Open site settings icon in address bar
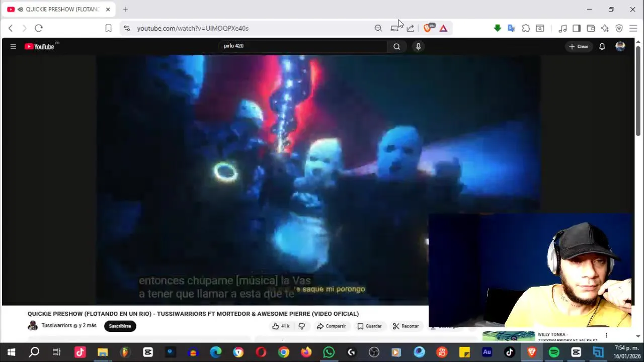Image resolution: width=644 pixels, height=362 pixels. [126, 28]
